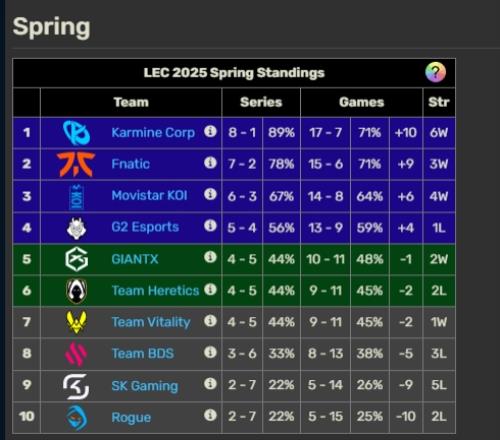
Task: Click the Games column header
Action: pos(362,102)
